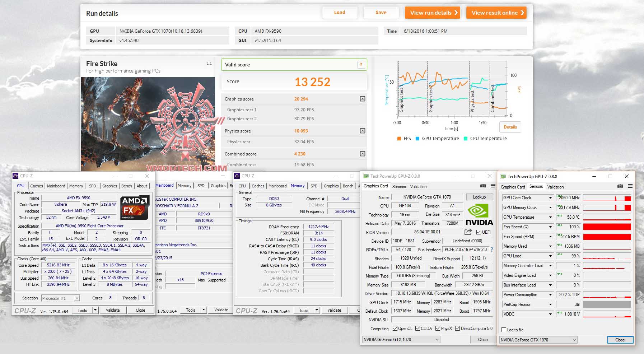644x354 pixels.
Task: Collapse the Graphics score section
Action: point(363,99)
